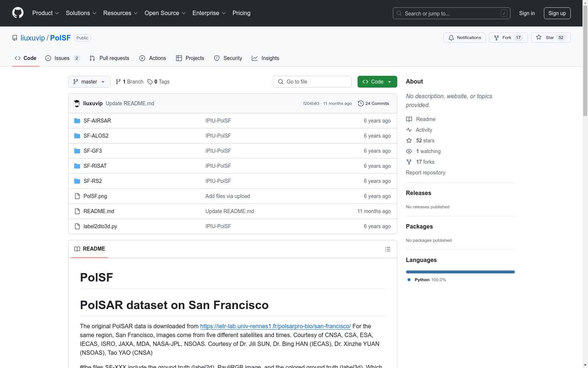Image resolution: width=588 pixels, height=368 pixels.
Task: Click the f204b83 commit hash
Action: (311, 103)
